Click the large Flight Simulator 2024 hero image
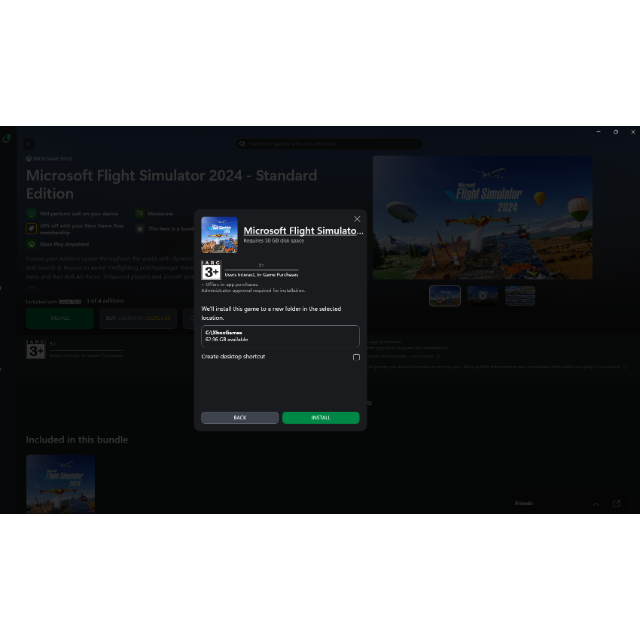This screenshot has height=640, width=640. (482, 217)
